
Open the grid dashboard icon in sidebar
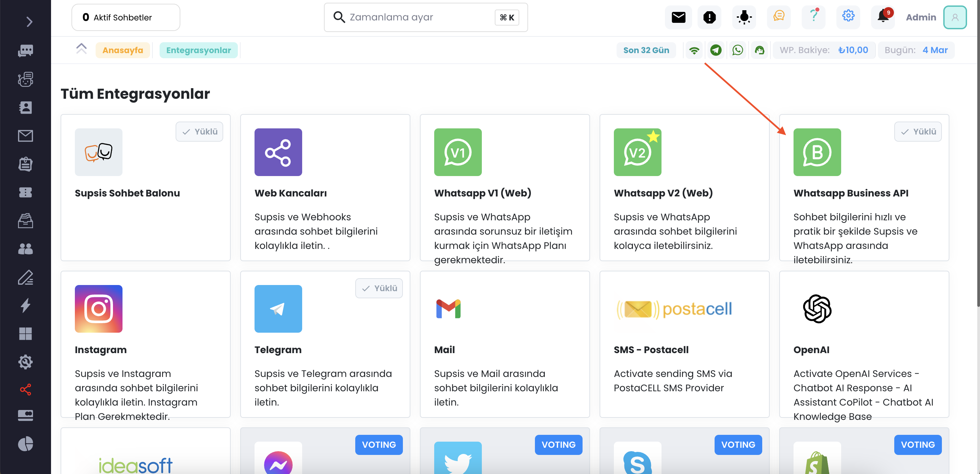26,333
